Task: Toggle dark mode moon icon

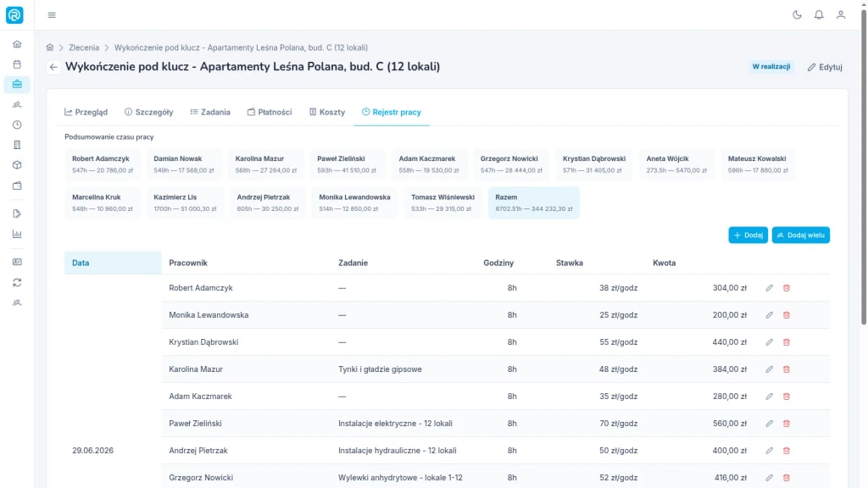Action: pyautogui.click(x=797, y=15)
